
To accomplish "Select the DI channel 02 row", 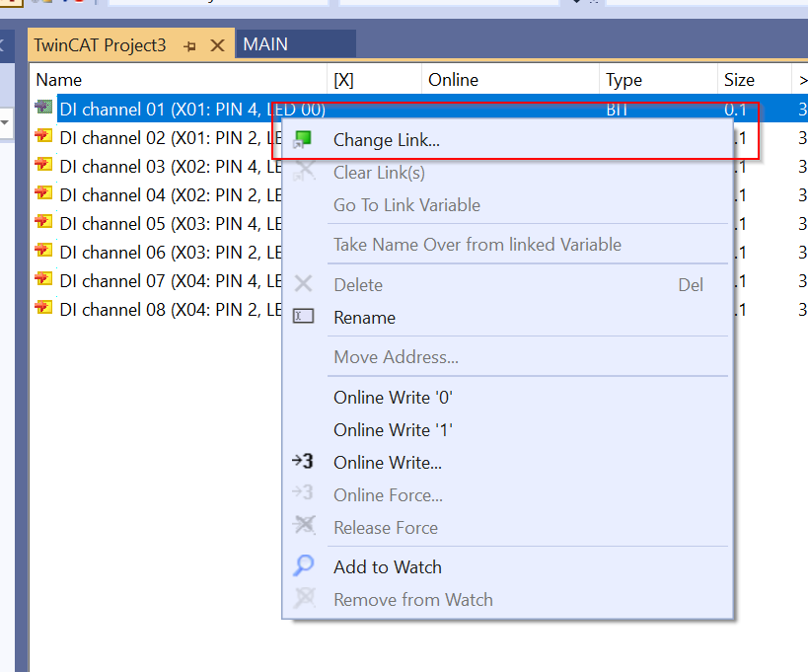I will 171,138.
